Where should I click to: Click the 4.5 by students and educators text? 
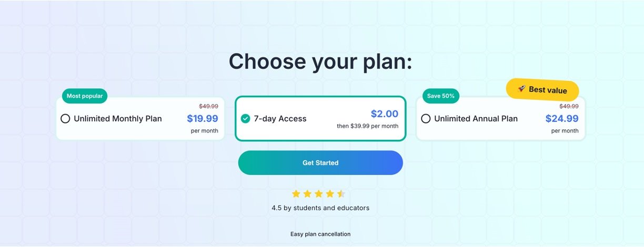(x=320, y=208)
